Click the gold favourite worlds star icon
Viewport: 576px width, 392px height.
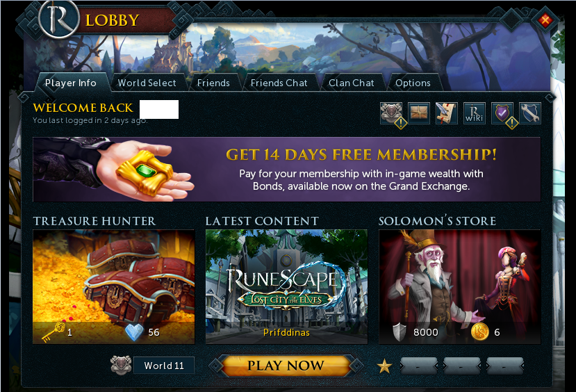point(384,366)
